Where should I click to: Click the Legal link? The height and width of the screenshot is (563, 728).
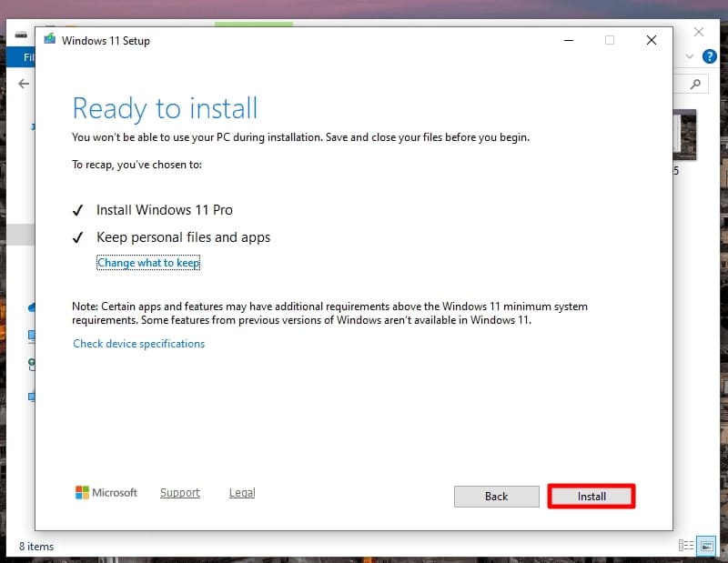click(x=241, y=492)
